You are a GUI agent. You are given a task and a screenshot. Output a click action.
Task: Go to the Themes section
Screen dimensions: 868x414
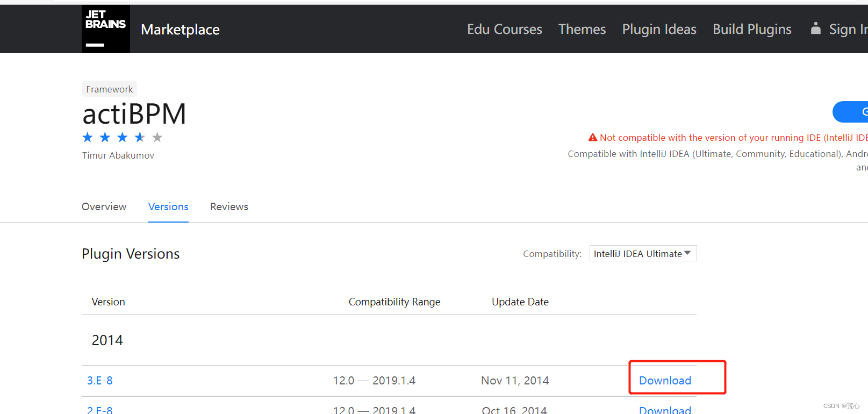pos(582,29)
